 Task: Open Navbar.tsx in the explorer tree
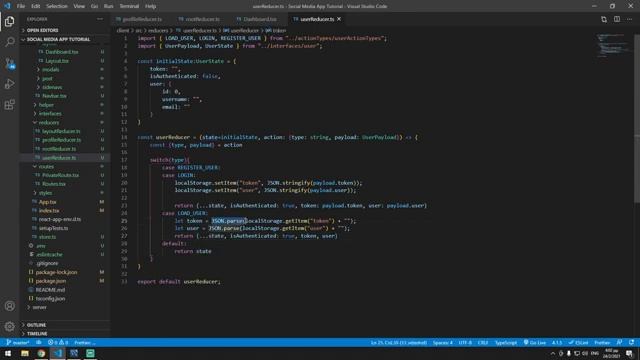coord(54,96)
